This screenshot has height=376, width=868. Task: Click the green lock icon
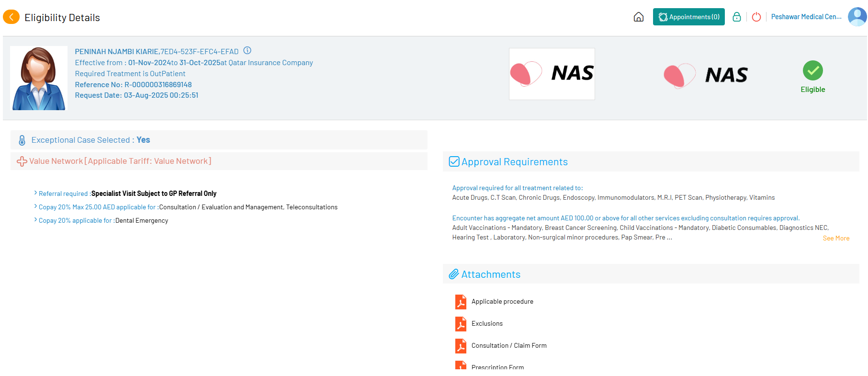pos(737,17)
